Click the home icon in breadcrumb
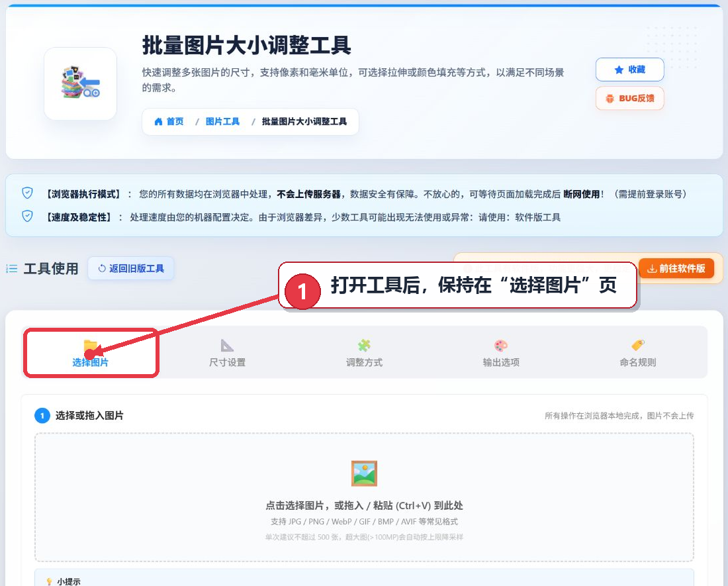The height and width of the screenshot is (586, 728). pos(158,122)
